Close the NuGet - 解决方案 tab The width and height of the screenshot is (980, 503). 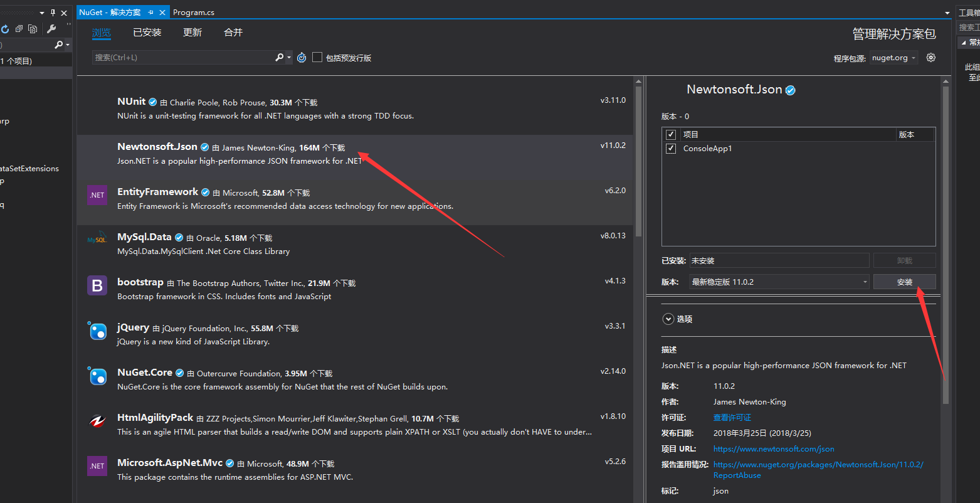click(163, 13)
